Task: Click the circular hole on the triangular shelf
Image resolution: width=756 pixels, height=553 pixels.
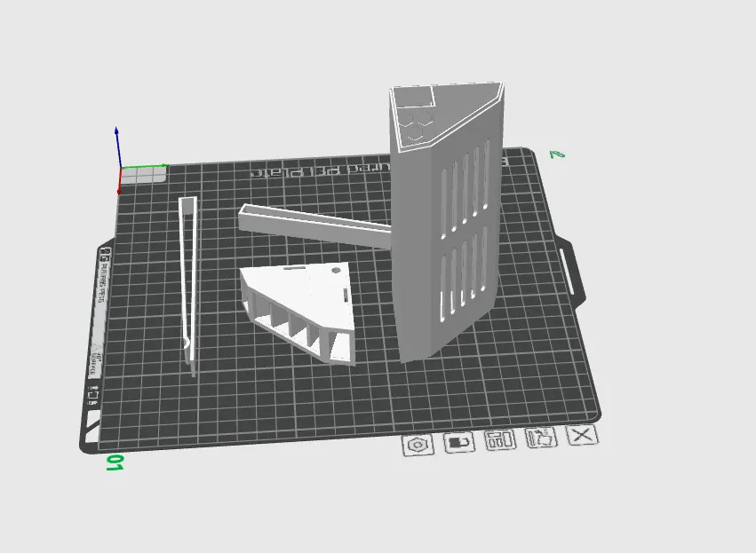Action: tap(336, 270)
